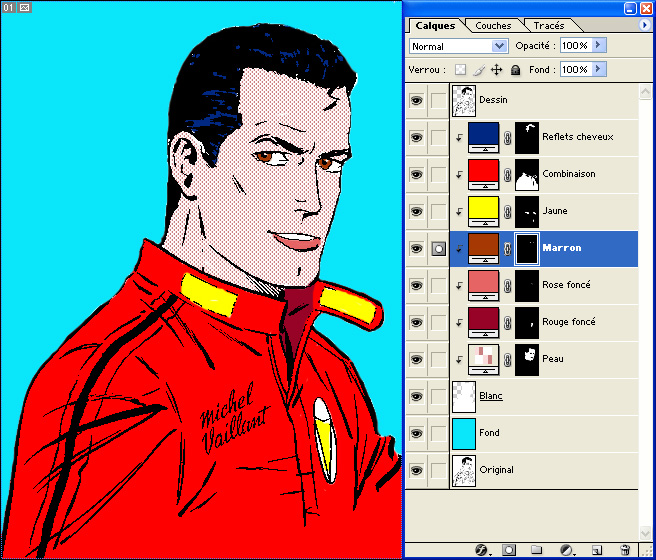This screenshot has width=656, height=560.
Task: Click the Fond fill value field
Action: tap(576, 69)
